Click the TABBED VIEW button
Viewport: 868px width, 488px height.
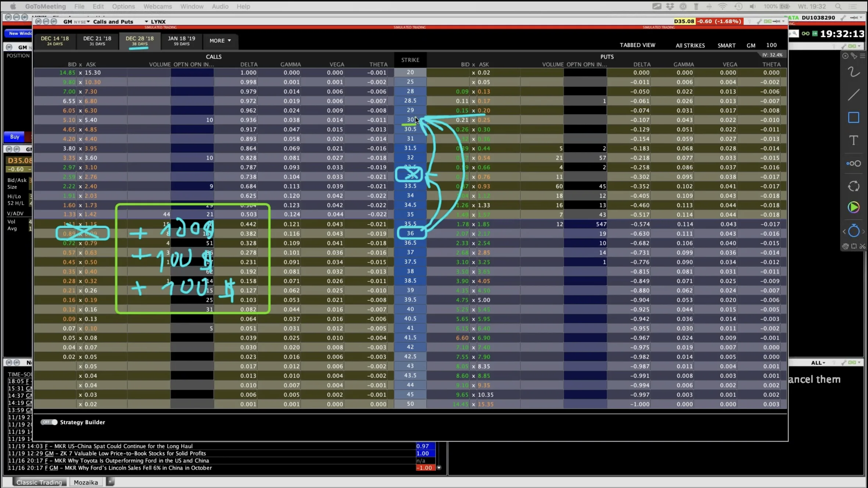click(x=637, y=45)
